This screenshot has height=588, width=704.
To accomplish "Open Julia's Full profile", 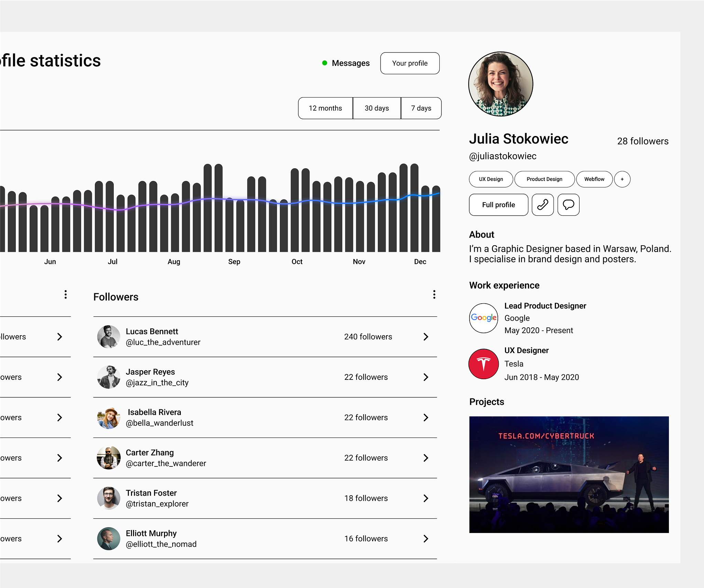I will point(498,205).
